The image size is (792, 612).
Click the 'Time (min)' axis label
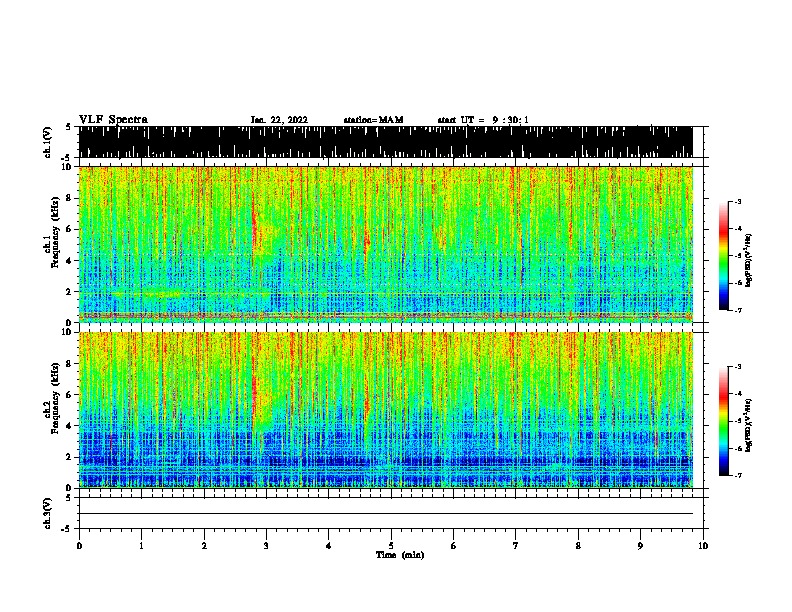400,555
